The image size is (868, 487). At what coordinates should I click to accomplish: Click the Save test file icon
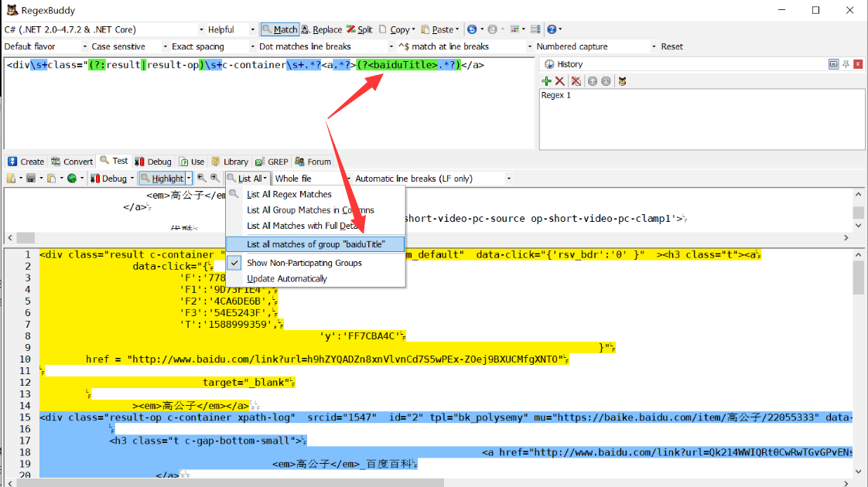pos(31,179)
